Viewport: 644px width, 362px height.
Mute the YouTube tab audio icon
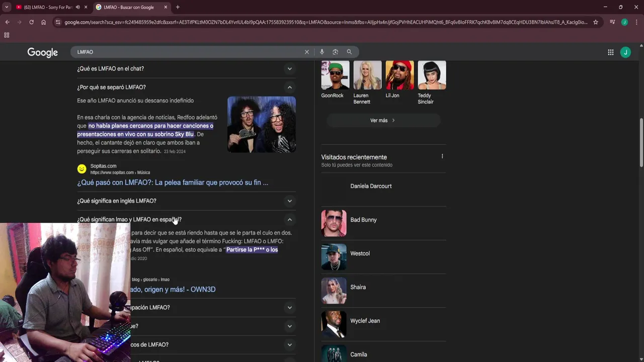click(77, 7)
